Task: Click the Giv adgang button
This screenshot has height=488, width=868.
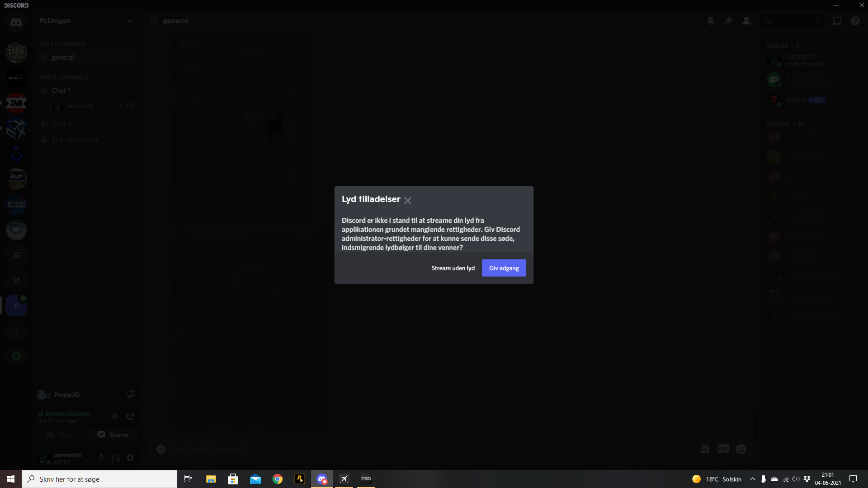Action: pos(504,268)
